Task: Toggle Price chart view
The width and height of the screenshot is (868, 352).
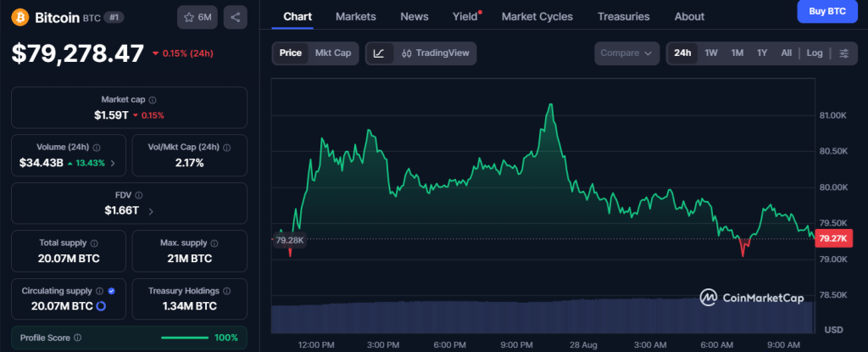Action: pyautogui.click(x=291, y=53)
